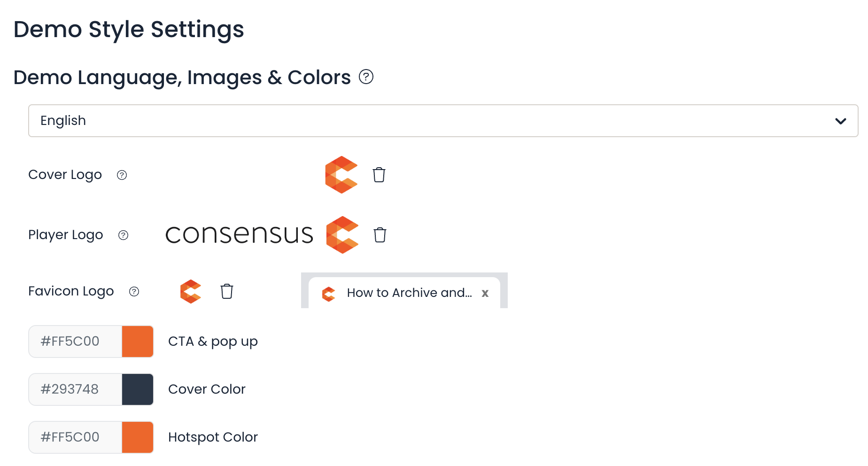The height and width of the screenshot is (466, 868).
Task: Delete the Cover Logo with trash icon
Action: click(x=379, y=175)
